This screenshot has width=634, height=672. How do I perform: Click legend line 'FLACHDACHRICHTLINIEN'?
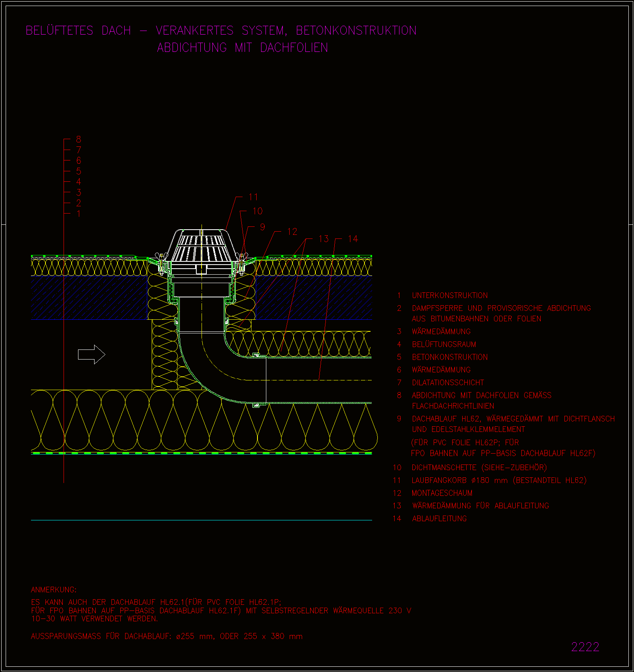(453, 406)
